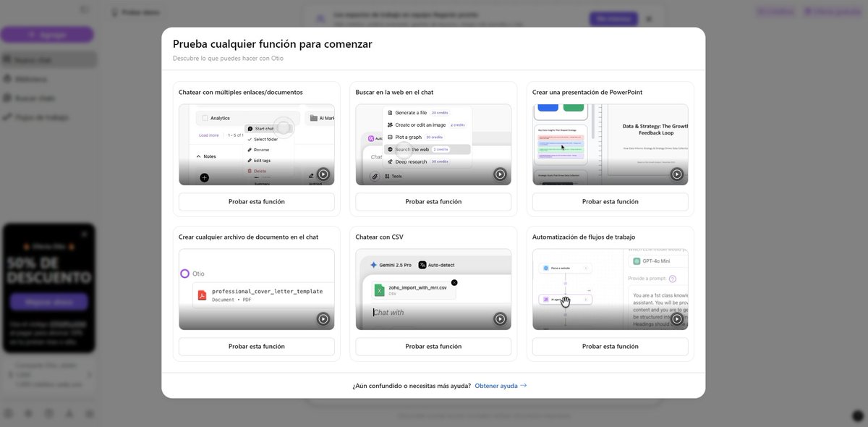The image size is (868, 427).
Task: Click 'Automatización de flujos de trabajo' title
Action: (x=584, y=237)
